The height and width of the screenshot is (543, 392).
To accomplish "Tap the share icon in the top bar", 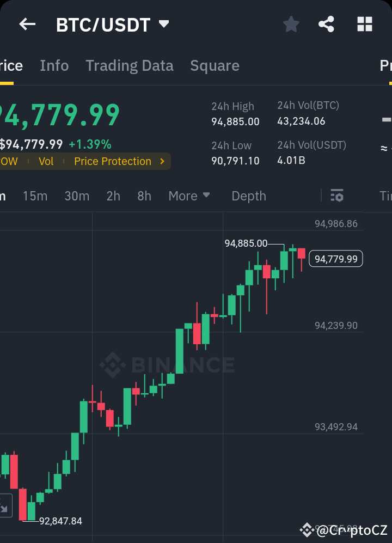I will point(326,24).
